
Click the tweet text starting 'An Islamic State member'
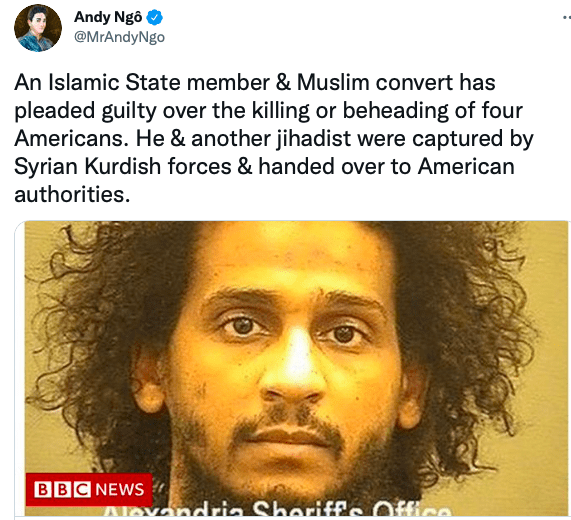274,138
